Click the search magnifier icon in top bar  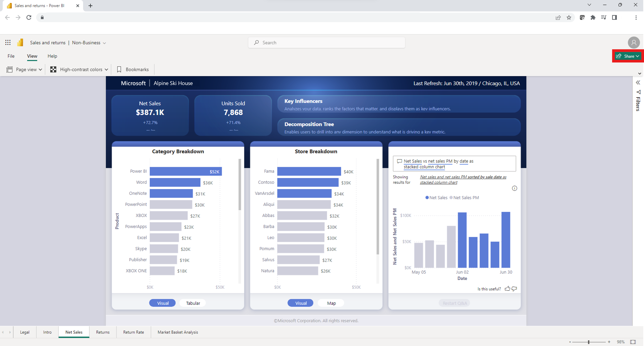(257, 43)
